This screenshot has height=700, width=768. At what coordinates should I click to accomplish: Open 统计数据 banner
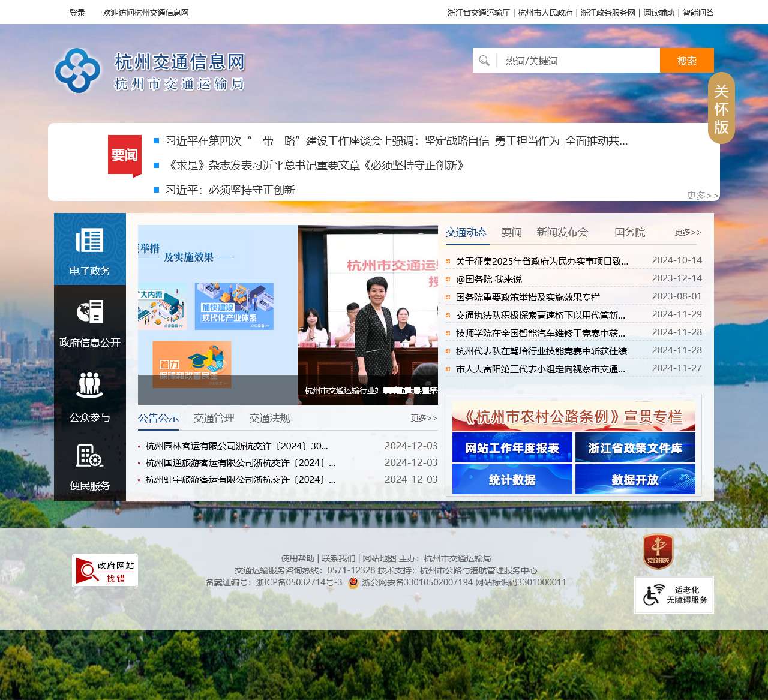tap(512, 479)
